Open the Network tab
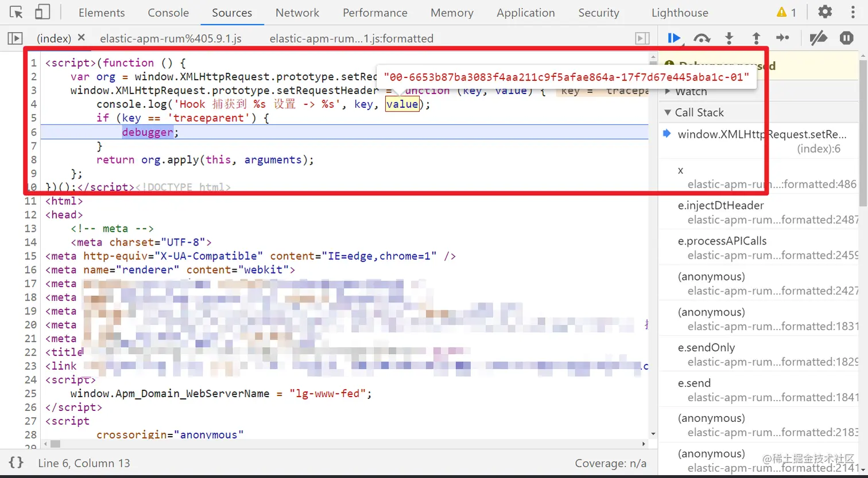 coord(297,13)
